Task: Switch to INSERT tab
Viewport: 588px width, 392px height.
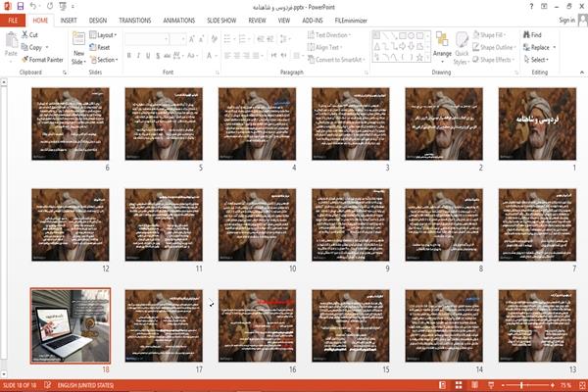Action: pos(69,21)
